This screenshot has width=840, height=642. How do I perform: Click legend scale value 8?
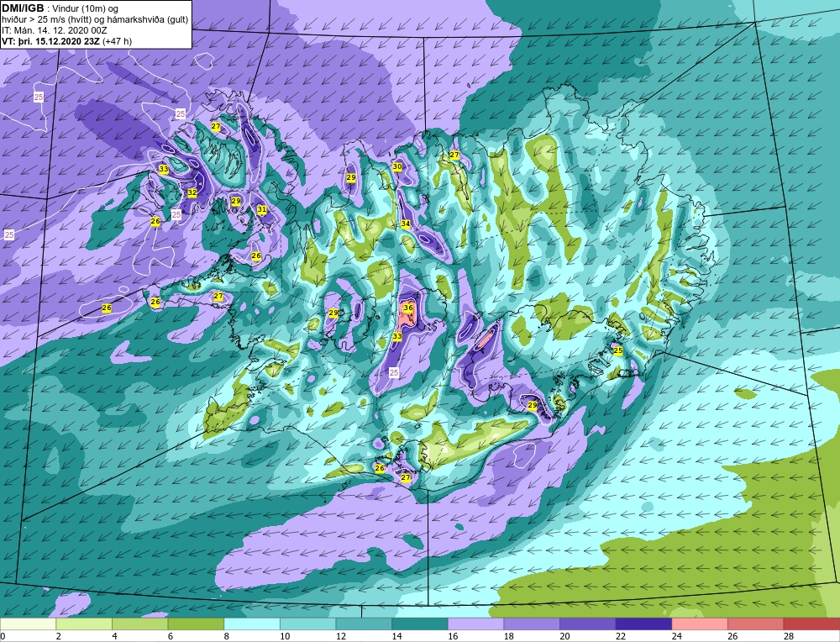point(226,636)
